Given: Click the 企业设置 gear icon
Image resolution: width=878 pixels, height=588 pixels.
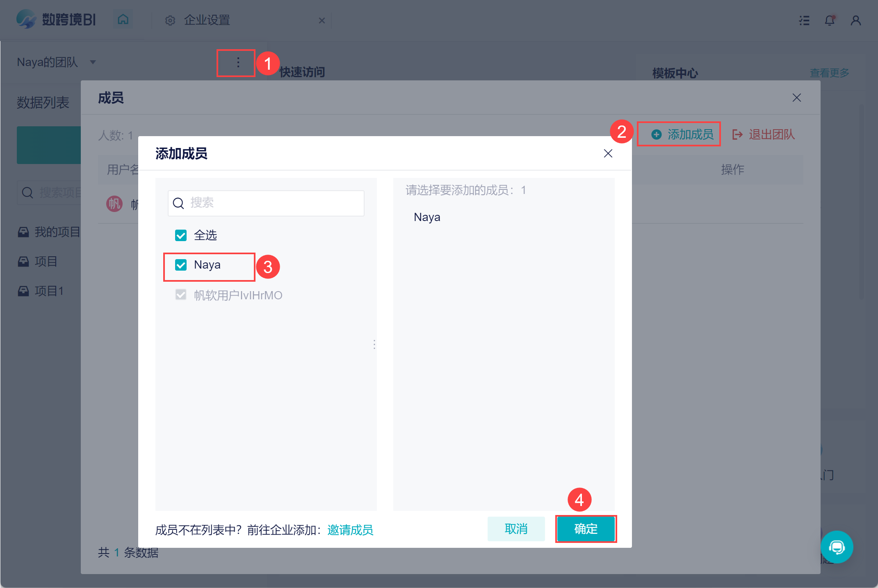Looking at the screenshot, I should pos(170,20).
